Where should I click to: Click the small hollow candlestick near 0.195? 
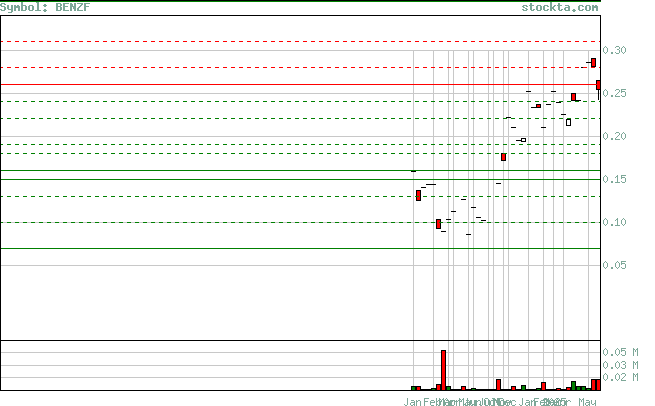tap(523, 140)
